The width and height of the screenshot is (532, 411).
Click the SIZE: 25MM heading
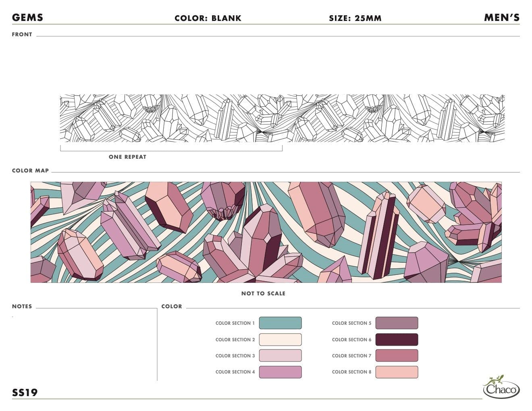pyautogui.click(x=355, y=18)
